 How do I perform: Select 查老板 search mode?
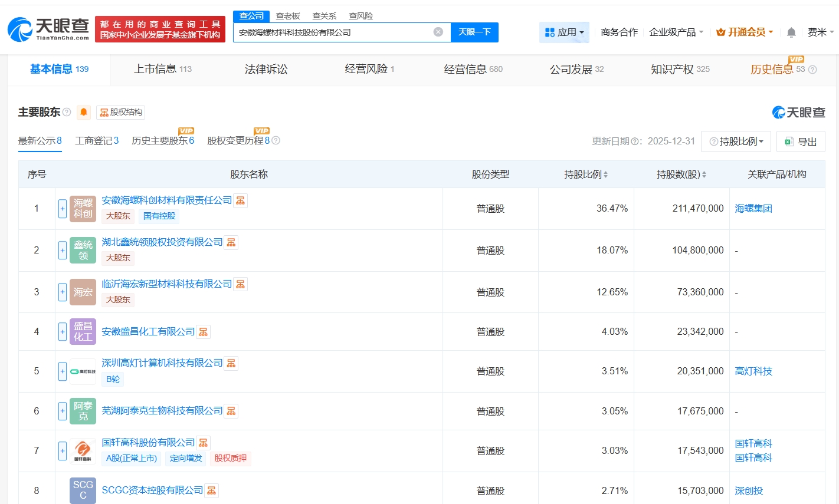(288, 16)
